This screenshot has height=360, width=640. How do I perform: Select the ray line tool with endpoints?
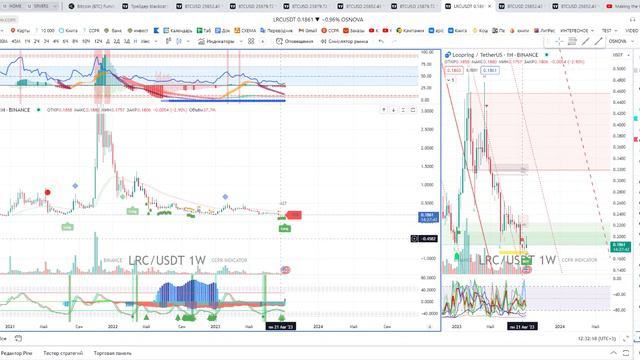pos(598,41)
